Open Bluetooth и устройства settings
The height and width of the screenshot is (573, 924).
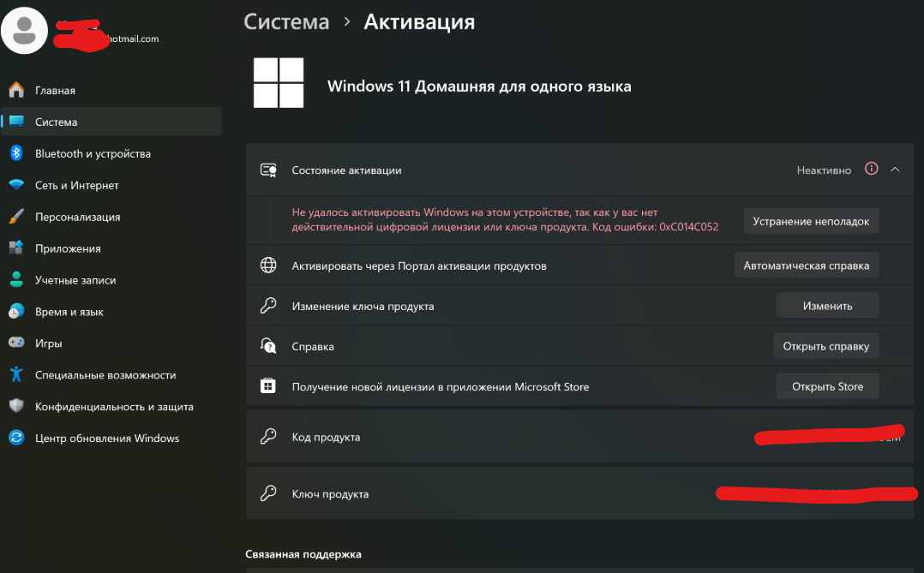(x=111, y=153)
